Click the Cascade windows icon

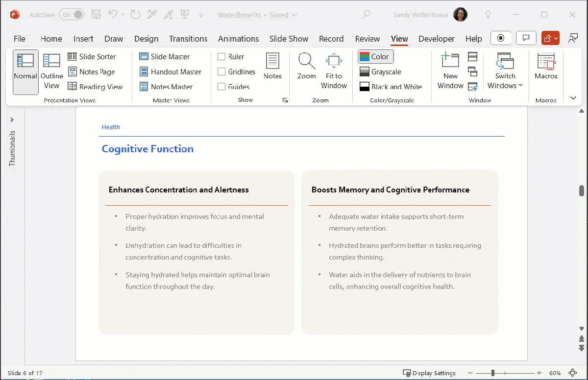[x=473, y=72]
